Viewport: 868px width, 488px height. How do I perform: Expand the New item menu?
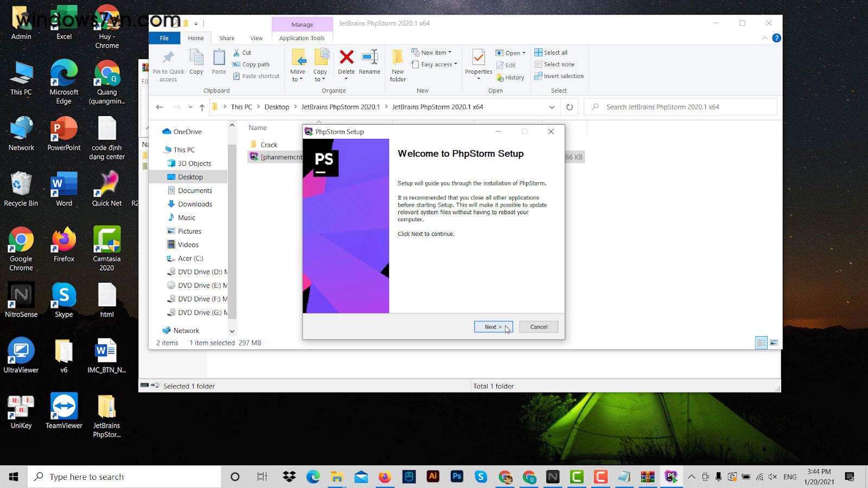click(x=433, y=52)
